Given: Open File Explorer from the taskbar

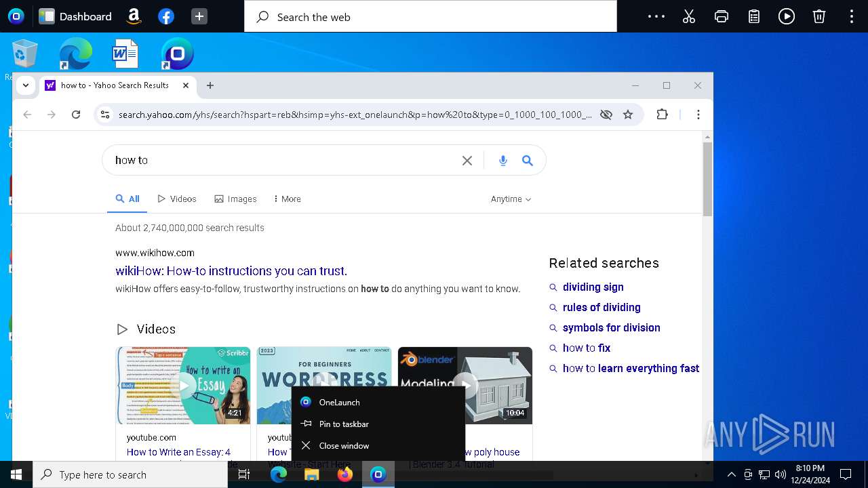Looking at the screenshot, I should click(x=311, y=474).
